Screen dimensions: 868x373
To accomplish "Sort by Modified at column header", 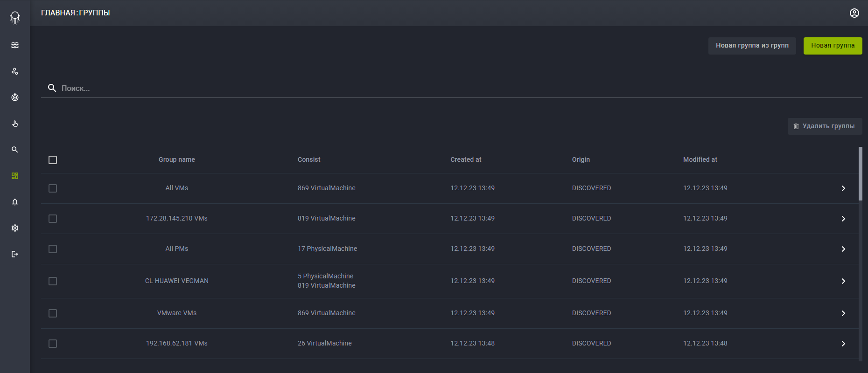I will (700, 159).
